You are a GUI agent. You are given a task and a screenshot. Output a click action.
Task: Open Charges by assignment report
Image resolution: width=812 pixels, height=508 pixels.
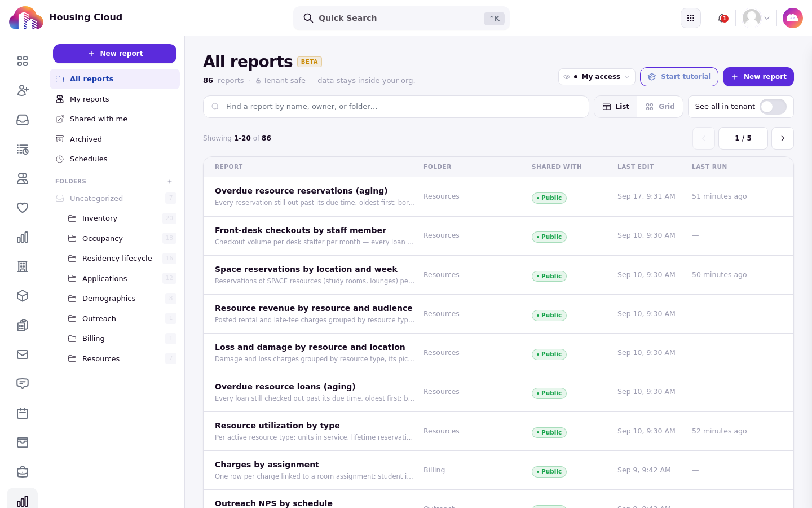tap(267, 465)
